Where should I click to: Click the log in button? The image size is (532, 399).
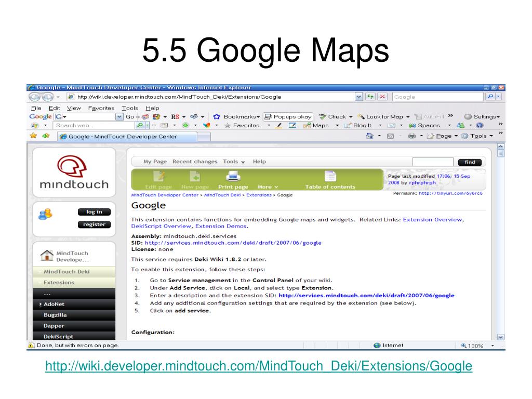94,212
